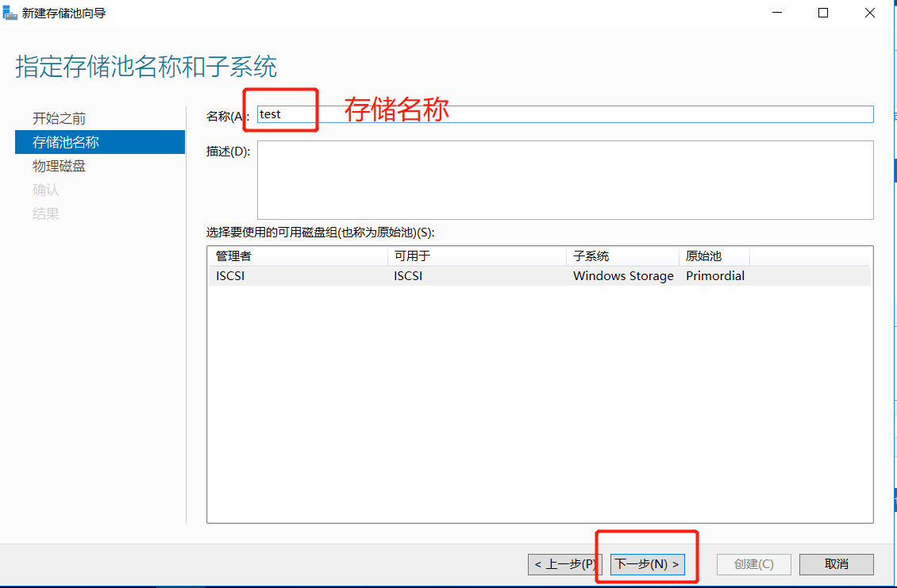Minimize the wizard window

(x=777, y=13)
